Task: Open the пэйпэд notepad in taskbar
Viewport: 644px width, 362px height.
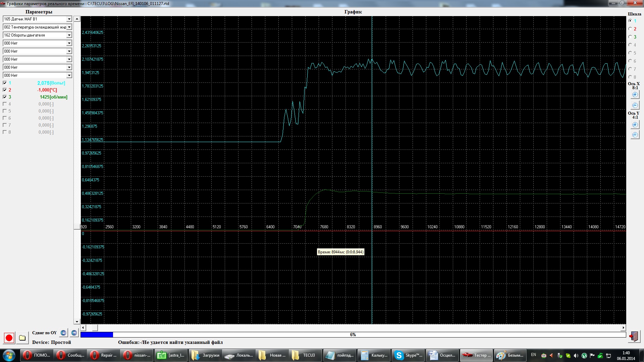Action: (x=340, y=355)
